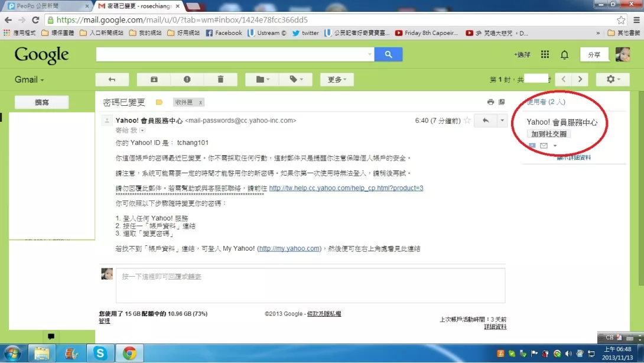Image resolution: width=644 pixels, height=363 pixels.
Task: Reply using the arrow in the message header
Action: [486, 121]
